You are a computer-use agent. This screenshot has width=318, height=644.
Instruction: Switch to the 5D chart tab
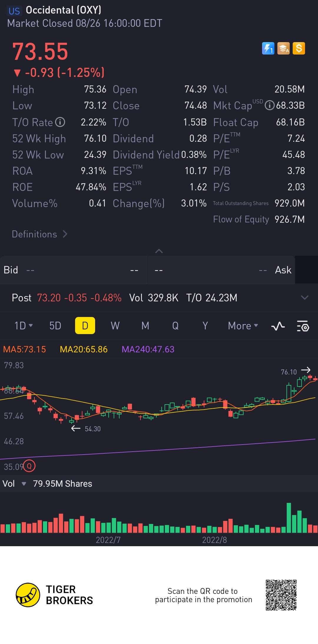point(55,326)
